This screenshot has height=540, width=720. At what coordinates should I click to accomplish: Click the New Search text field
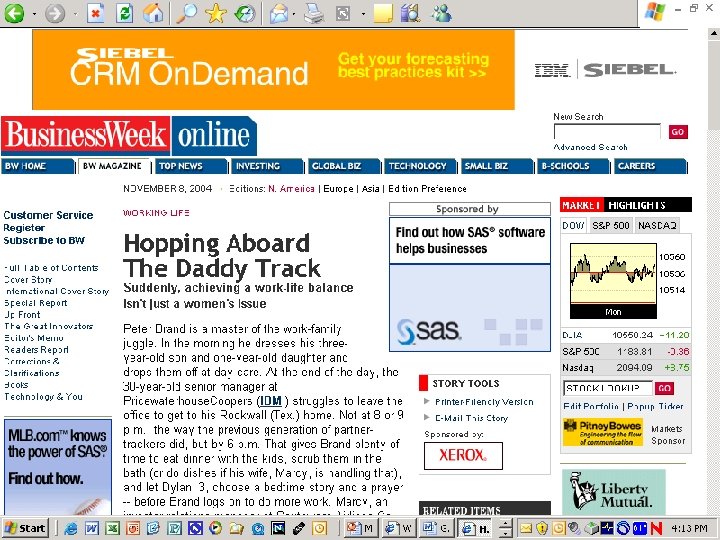(607, 132)
